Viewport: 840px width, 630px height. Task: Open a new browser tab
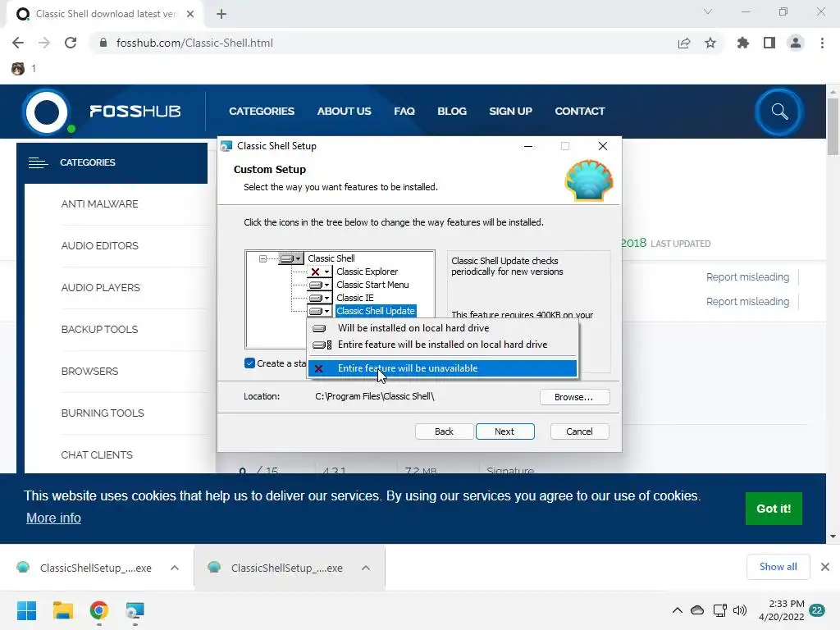pyautogui.click(x=221, y=14)
